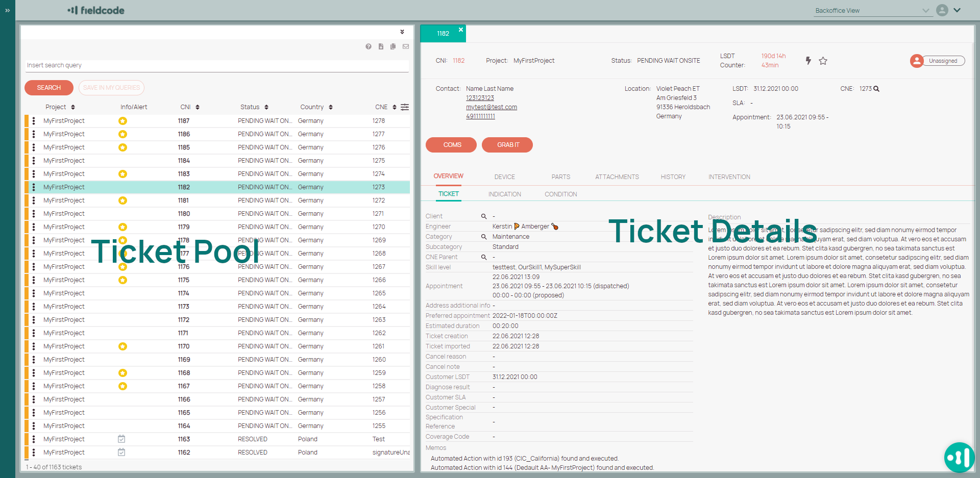Click the export tickets file icon
Screen dimensions: 980x478
381,46
